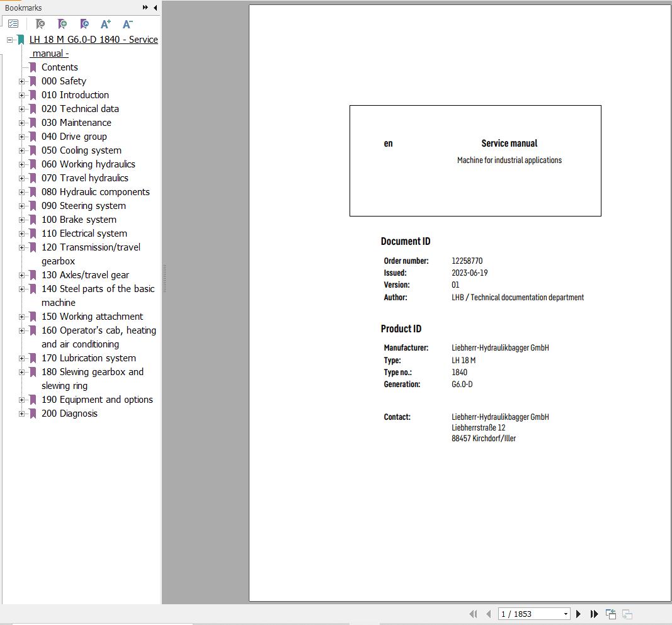This screenshot has height=625, width=672.
Task: Click the add new bookmark icon
Action: [62, 24]
